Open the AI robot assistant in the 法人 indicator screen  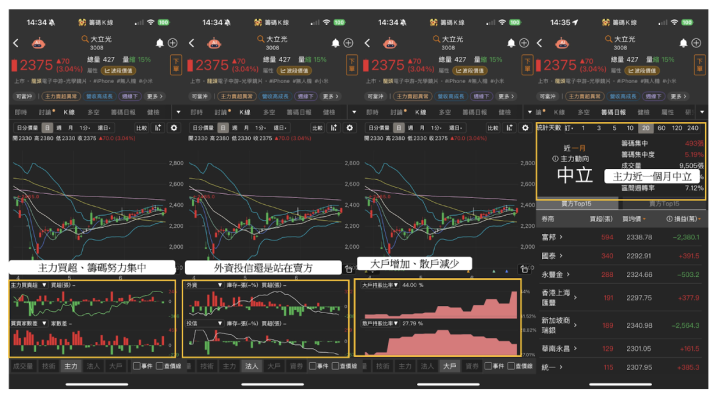(214, 44)
